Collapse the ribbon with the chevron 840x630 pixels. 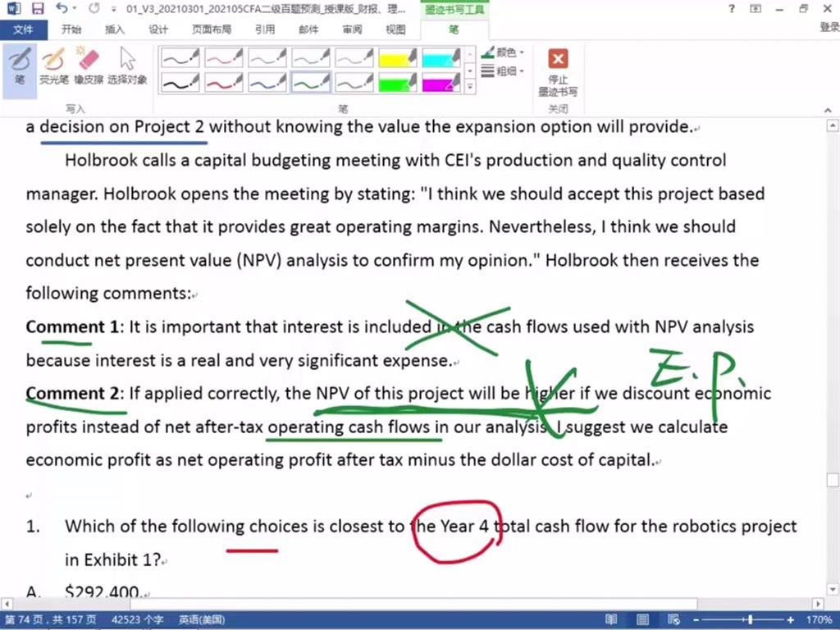coord(828,110)
